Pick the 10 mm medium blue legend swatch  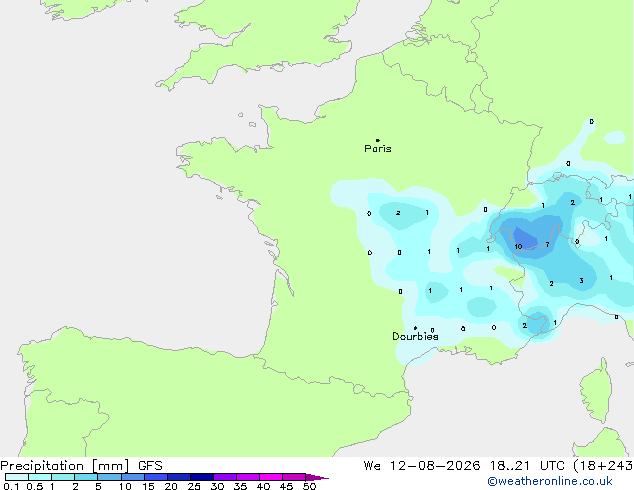click(x=133, y=477)
